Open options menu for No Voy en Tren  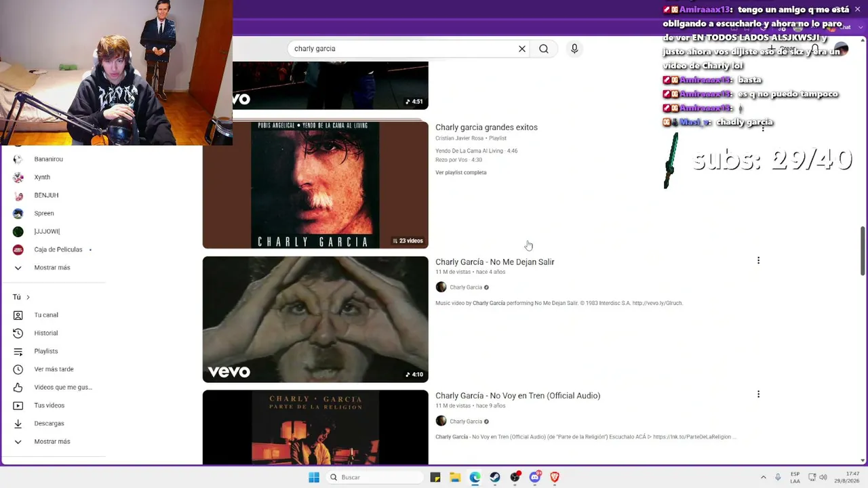758,394
